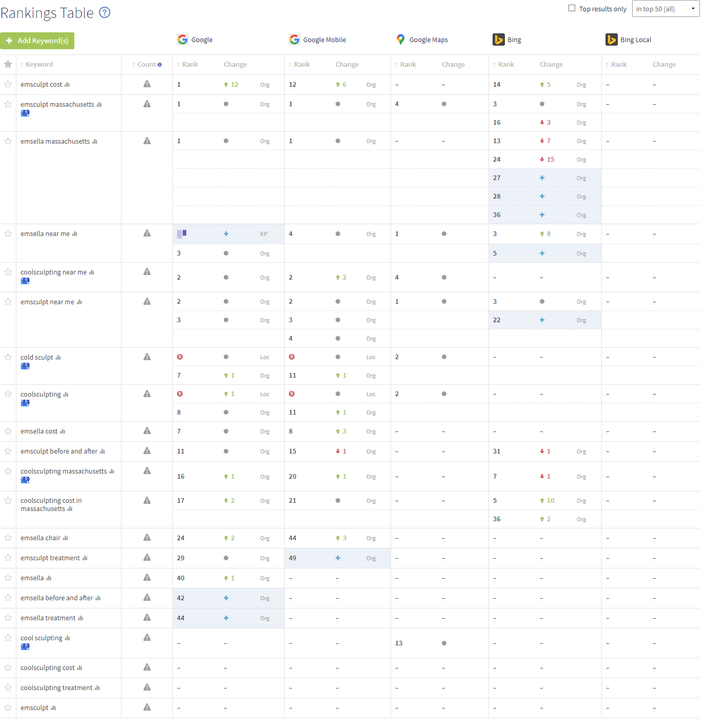
Task: Click the Add Keyword(s) button
Action: 37,41
